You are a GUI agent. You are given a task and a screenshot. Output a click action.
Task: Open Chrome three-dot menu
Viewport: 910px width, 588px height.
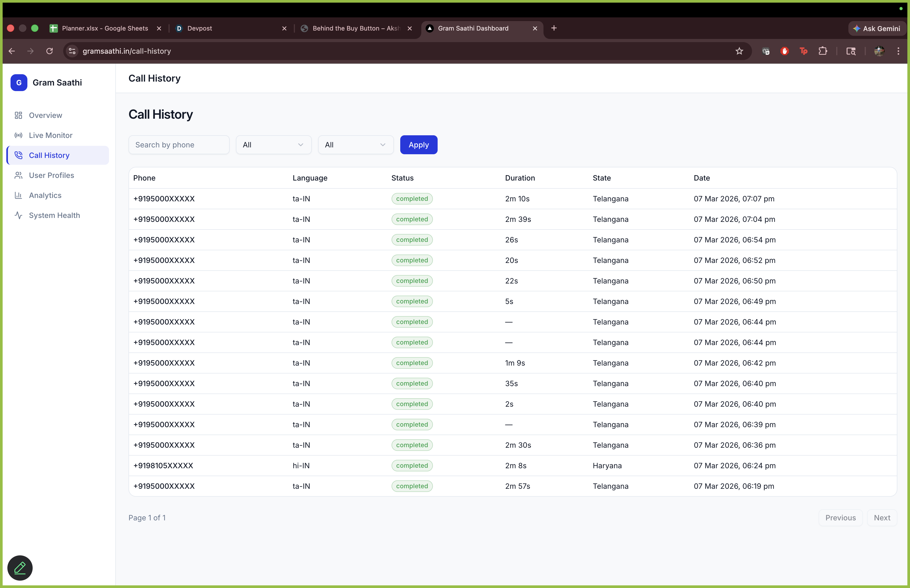pos(898,51)
